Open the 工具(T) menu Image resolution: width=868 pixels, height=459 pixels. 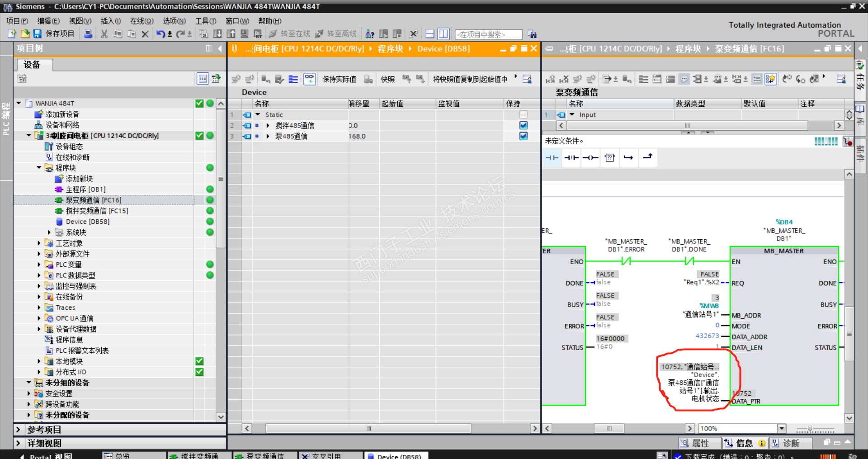coord(206,21)
